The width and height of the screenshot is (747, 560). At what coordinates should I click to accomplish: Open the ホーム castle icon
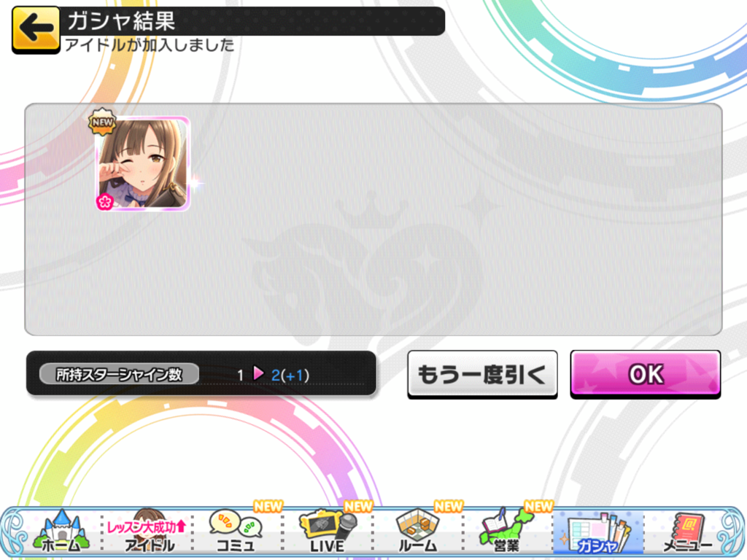pyautogui.click(x=61, y=531)
